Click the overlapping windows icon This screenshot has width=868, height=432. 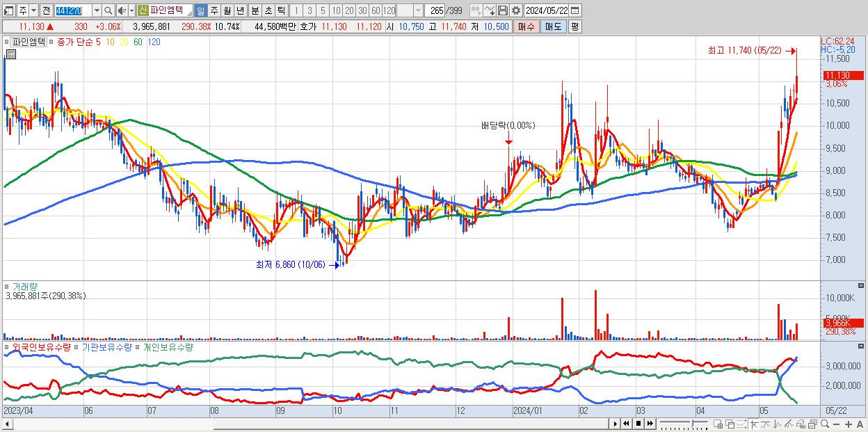point(731,424)
